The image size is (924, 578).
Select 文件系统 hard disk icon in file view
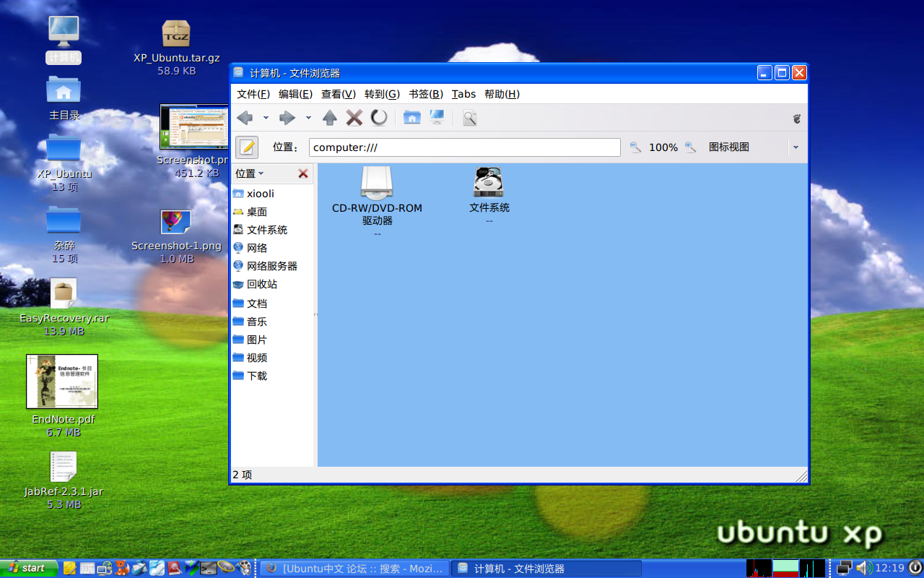click(x=489, y=182)
